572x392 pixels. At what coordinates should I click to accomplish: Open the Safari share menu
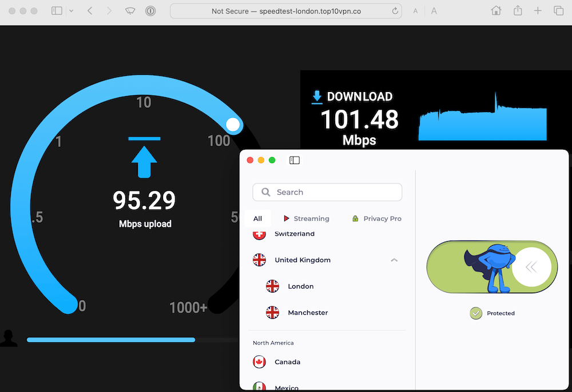518,10
